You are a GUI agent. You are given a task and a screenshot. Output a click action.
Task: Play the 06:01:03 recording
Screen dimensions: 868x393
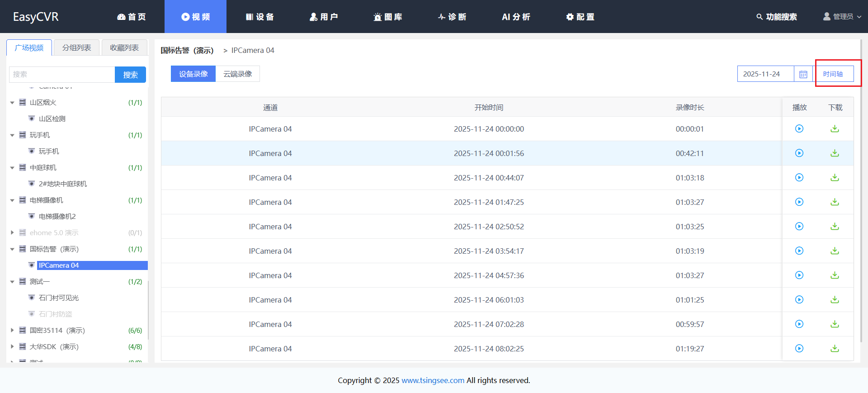coord(799,300)
